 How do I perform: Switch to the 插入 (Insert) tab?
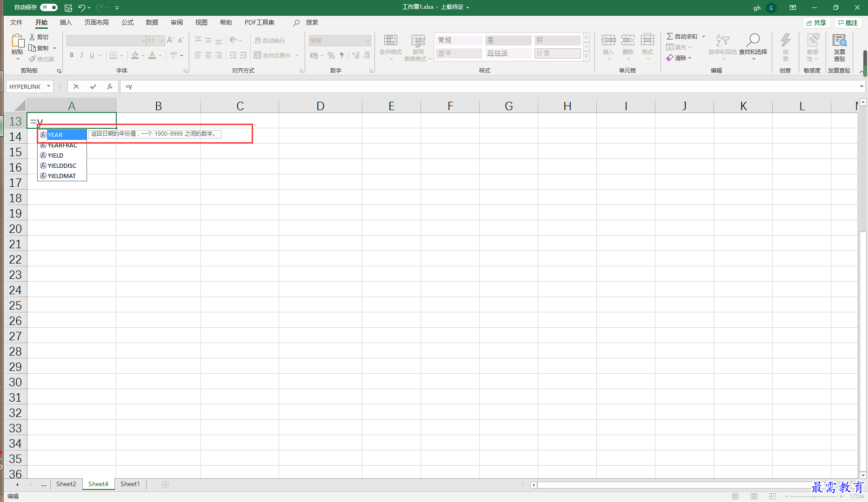[x=66, y=22]
